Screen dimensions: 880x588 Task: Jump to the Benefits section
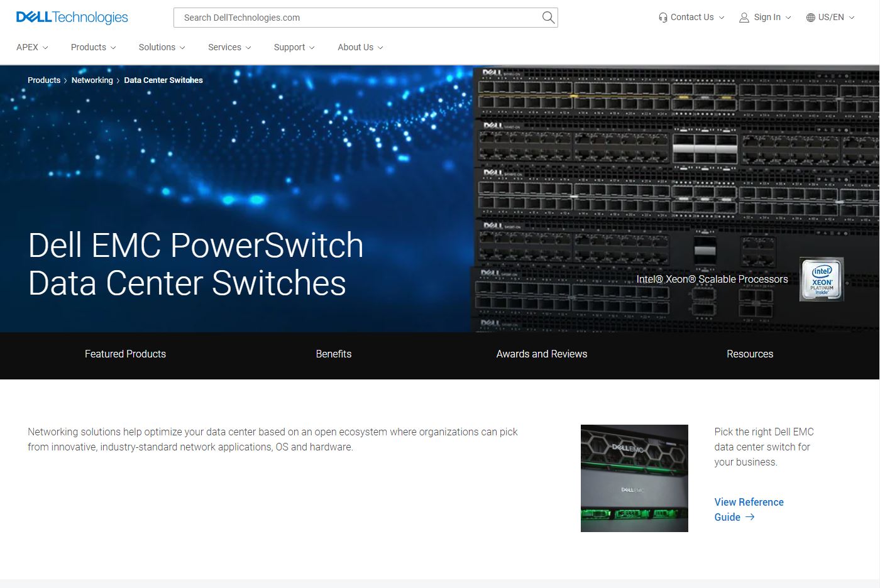tap(334, 354)
